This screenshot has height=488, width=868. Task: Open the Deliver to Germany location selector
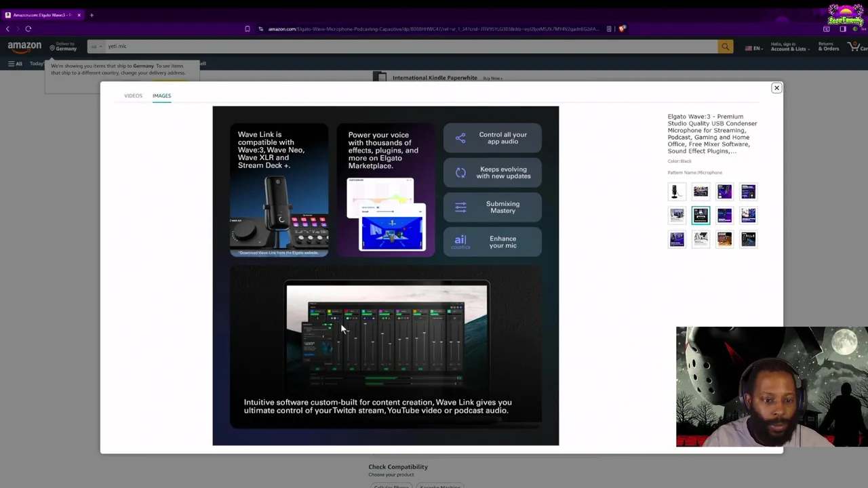point(63,47)
